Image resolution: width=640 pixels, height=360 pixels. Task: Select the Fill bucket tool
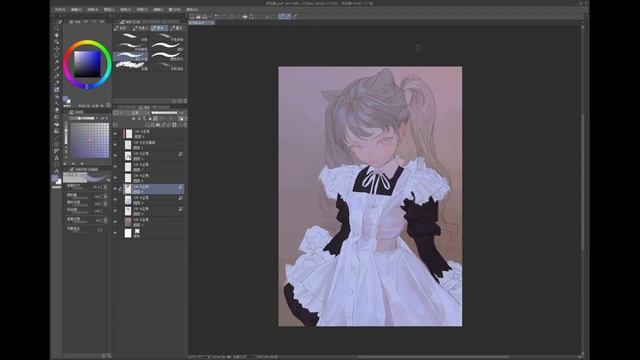(57, 124)
